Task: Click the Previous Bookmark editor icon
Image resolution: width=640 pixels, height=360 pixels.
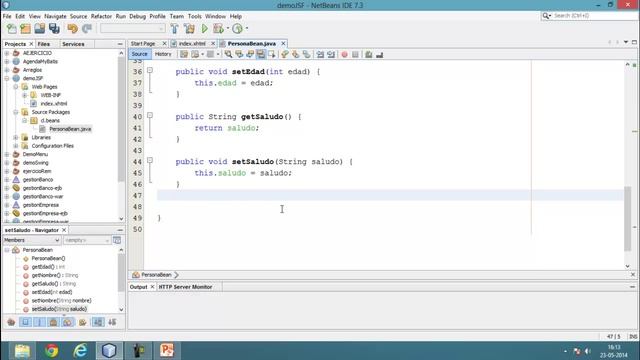Action: coord(284,54)
